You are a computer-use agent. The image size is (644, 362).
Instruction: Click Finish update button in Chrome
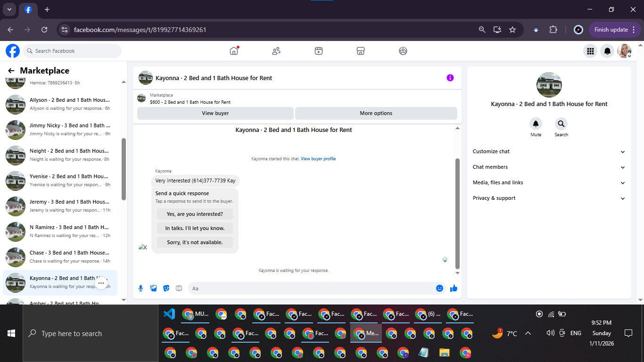(x=615, y=30)
